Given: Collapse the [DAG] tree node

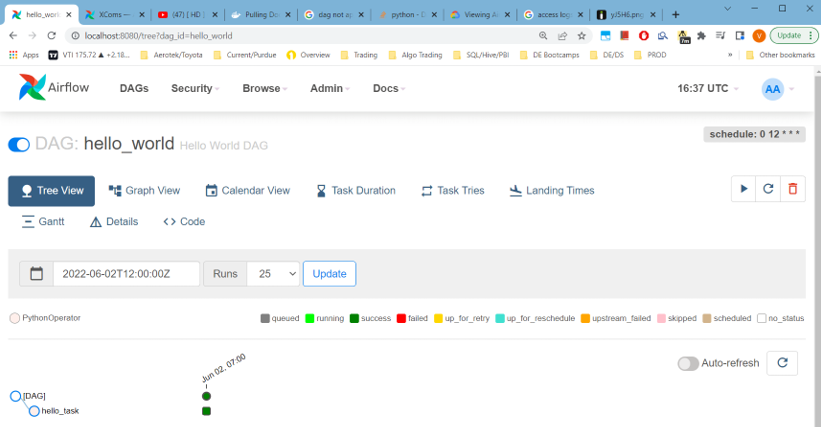Looking at the screenshot, I should (16, 396).
